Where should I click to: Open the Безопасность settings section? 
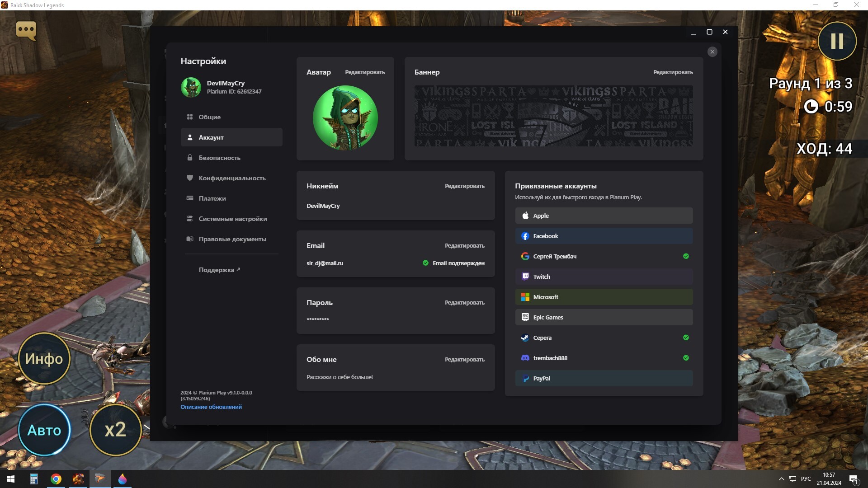tap(231, 158)
